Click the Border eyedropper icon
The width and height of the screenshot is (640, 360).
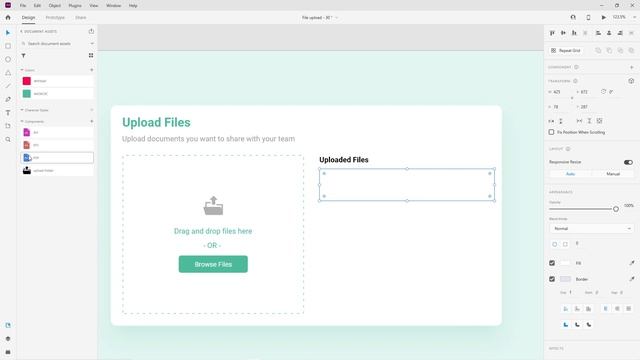pos(632,279)
